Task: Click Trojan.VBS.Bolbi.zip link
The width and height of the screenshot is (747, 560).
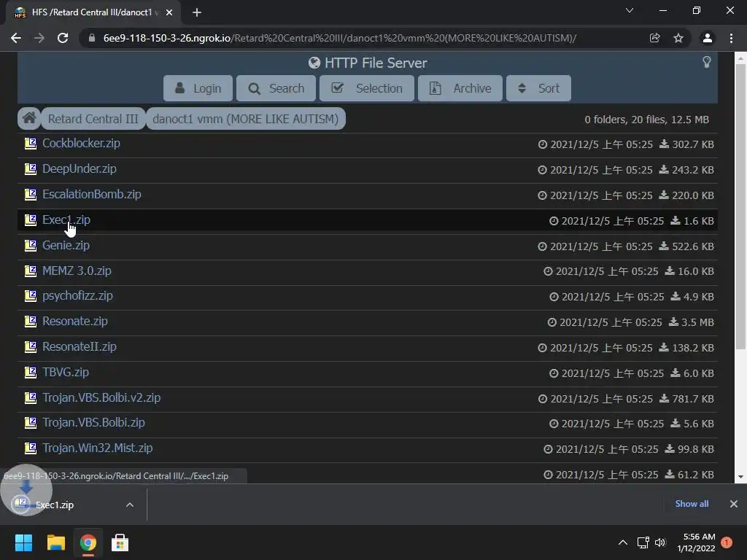Action: point(93,423)
